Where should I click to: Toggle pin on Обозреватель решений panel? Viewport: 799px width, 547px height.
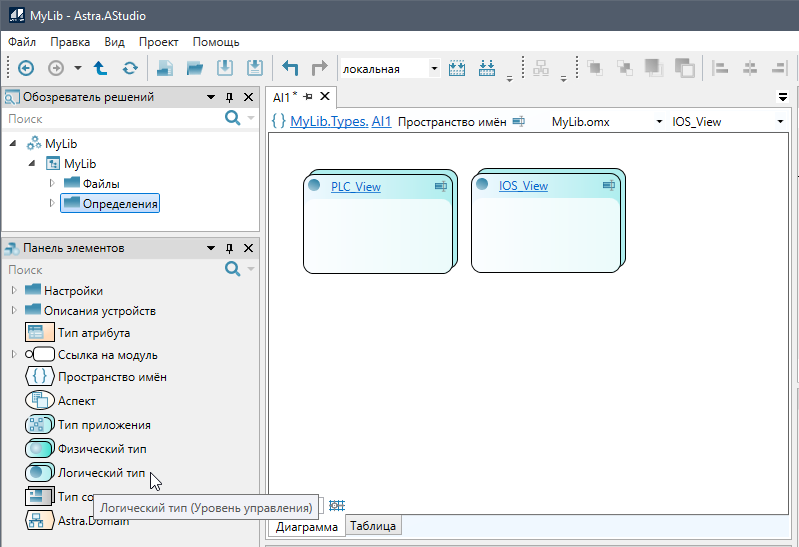[229, 97]
